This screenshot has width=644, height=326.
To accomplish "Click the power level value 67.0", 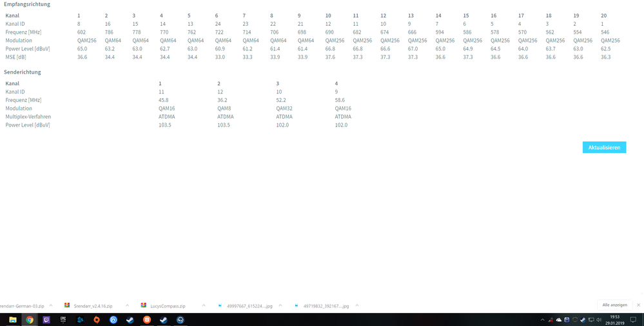I will pyautogui.click(x=413, y=48).
